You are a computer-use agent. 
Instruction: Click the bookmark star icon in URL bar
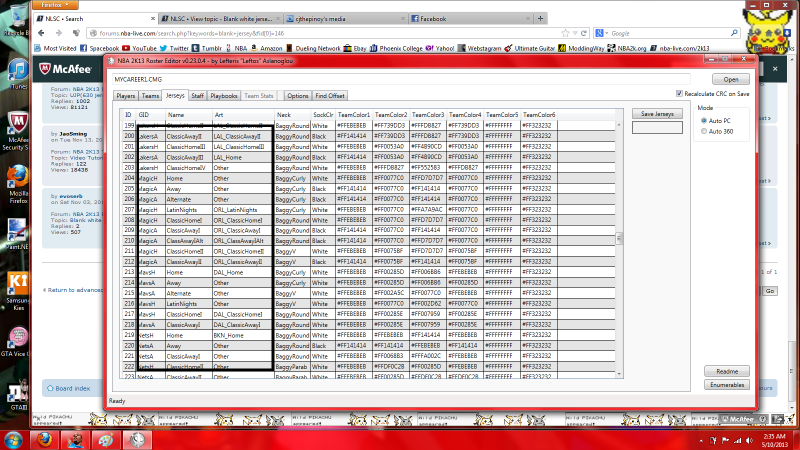[x=565, y=33]
